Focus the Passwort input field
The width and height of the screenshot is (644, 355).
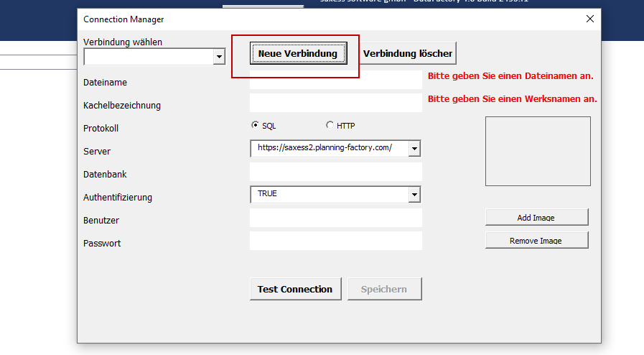[x=335, y=241]
